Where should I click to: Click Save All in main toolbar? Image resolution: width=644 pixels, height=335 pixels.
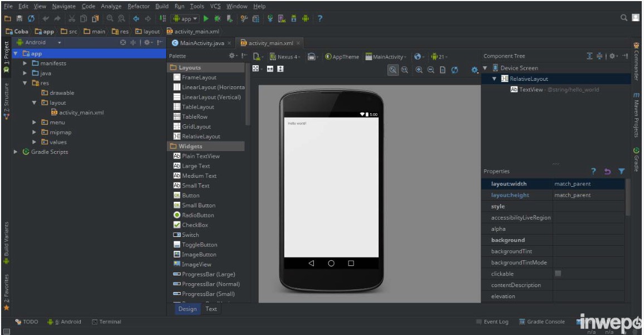20,18
